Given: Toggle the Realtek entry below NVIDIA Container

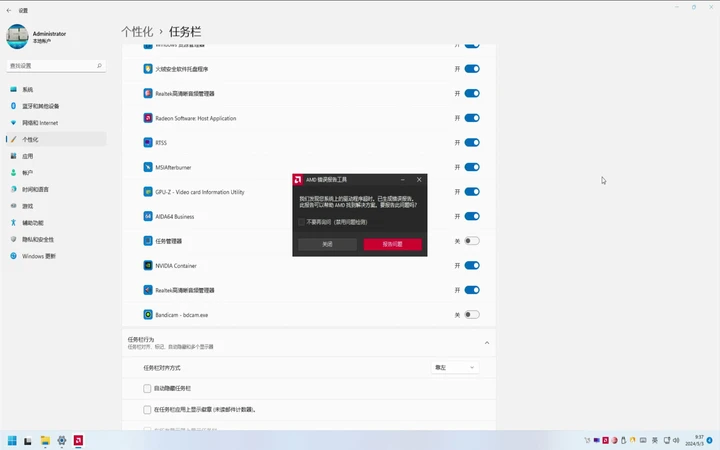Looking at the screenshot, I should click(x=472, y=290).
